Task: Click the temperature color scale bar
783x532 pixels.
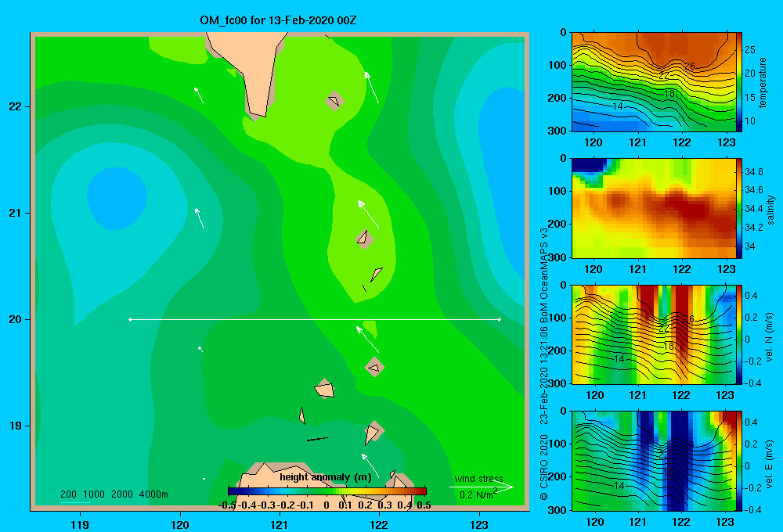Action: (739, 82)
